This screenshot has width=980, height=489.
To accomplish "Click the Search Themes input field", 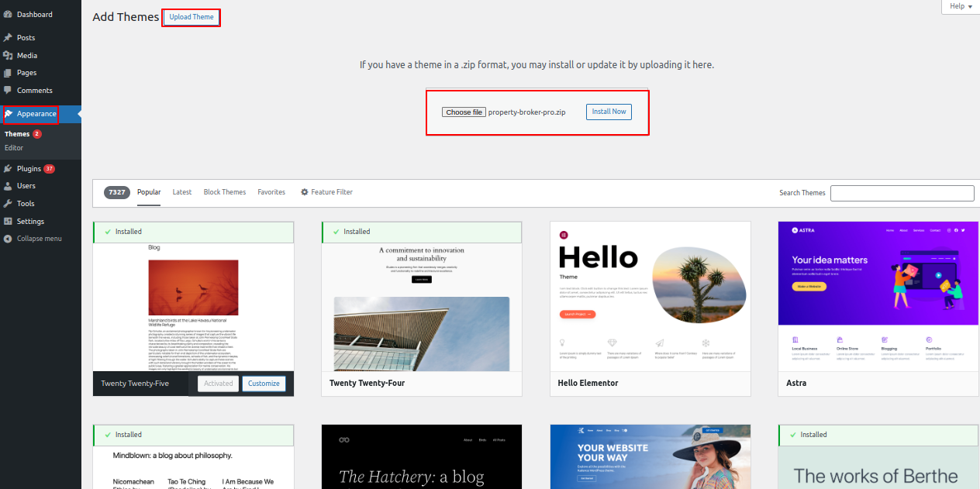I will point(902,193).
